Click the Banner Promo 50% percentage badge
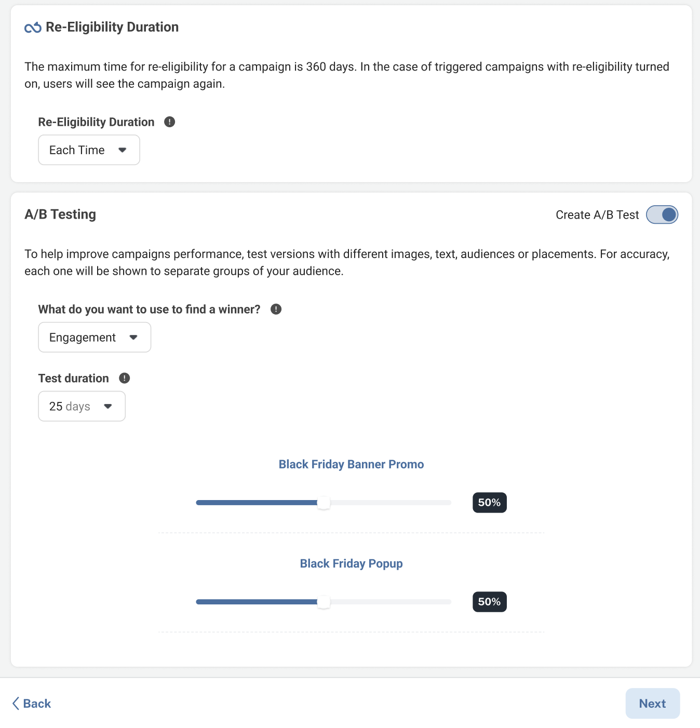Screen dimensions: 700x728 point(489,503)
